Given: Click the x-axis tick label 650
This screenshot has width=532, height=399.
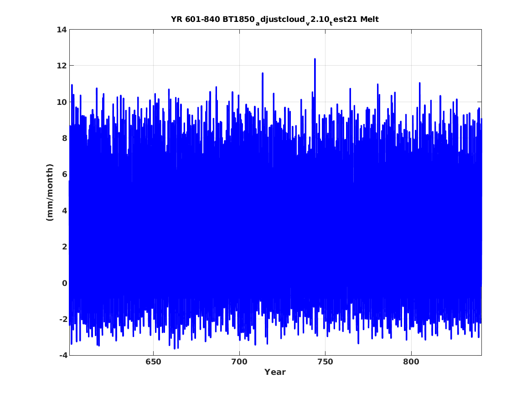Looking at the screenshot, I should click(153, 362).
